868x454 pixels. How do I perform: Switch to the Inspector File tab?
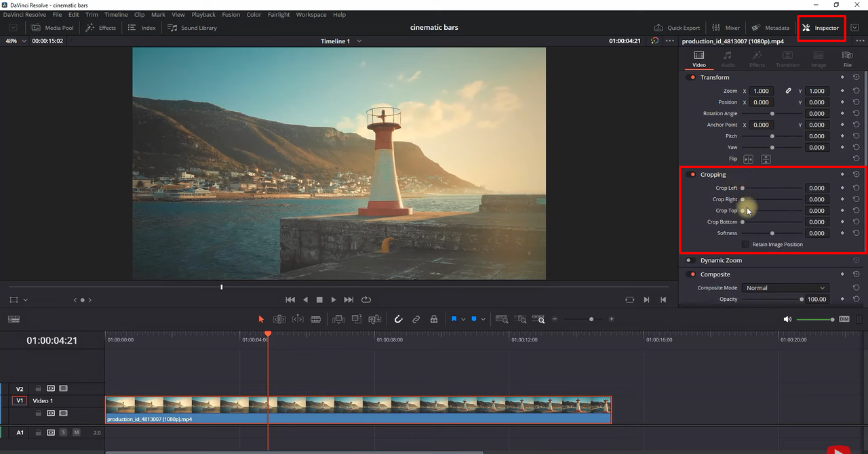tap(848, 59)
